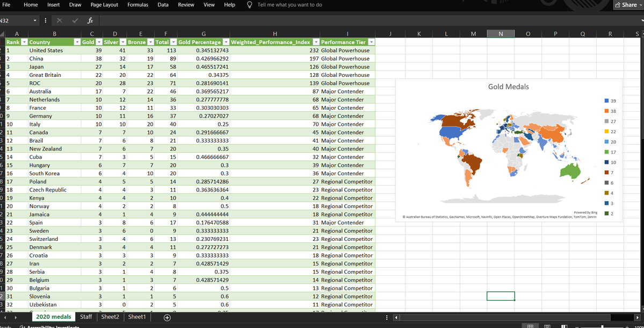Click the sheet tab scroll right arrow
644x328 pixels.
click(x=16, y=317)
